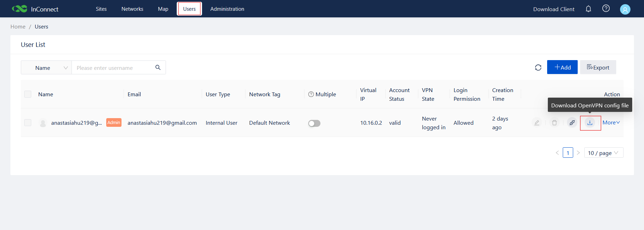Screen dimensions: 644x230
Task: Open the 10 / page size dropdown
Action: (604, 153)
